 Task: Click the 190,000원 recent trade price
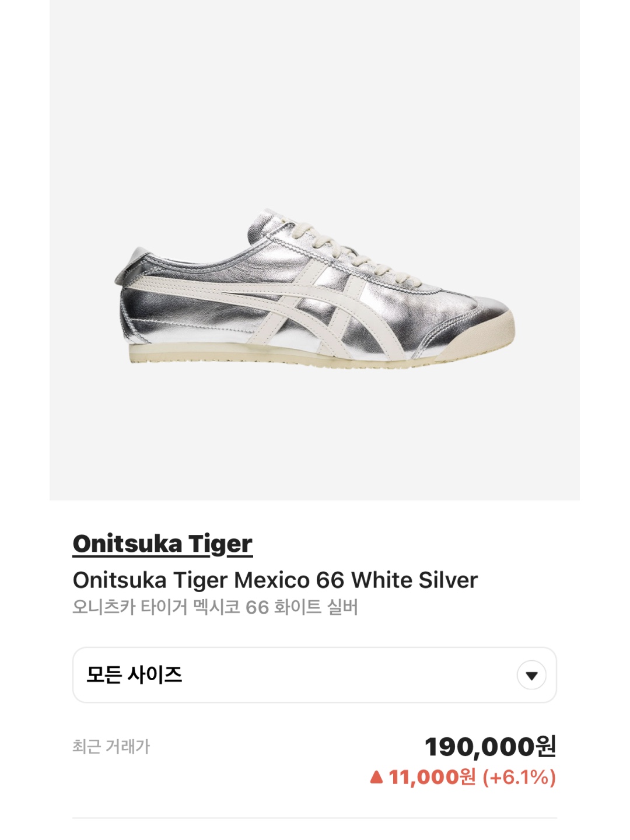490,747
